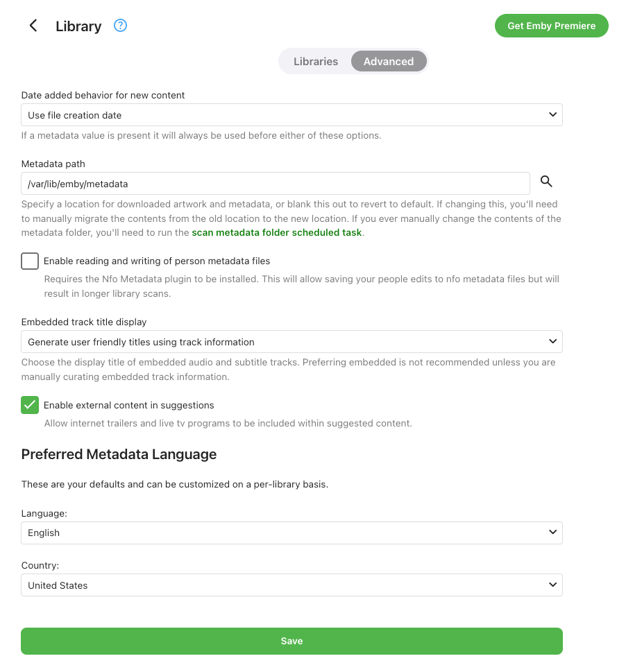Screen dimensions: 617x672
Task: Open the Language dropdown showing English
Action: pyautogui.click(x=291, y=533)
